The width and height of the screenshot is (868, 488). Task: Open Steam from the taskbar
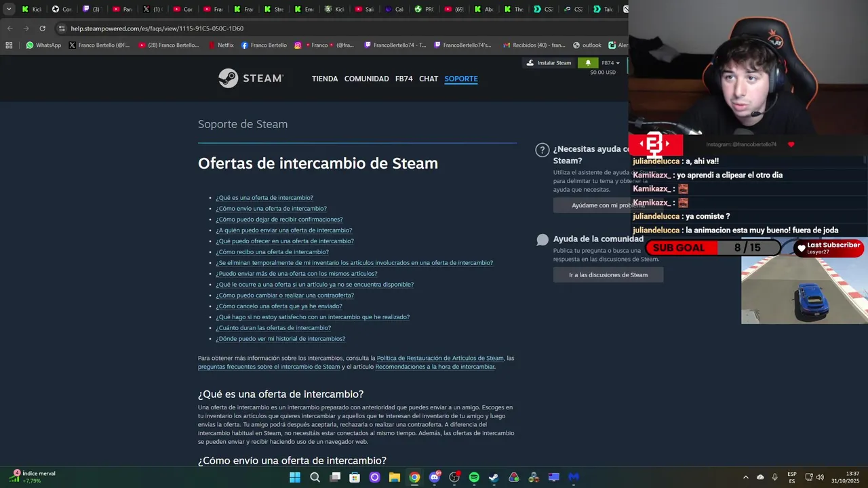[x=494, y=477]
